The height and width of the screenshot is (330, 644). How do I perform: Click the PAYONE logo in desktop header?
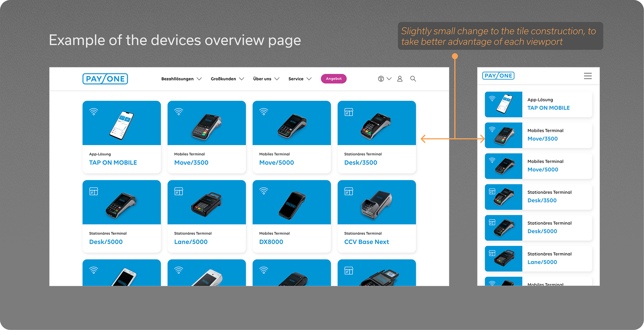pyautogui.click(x=105, y=79)
